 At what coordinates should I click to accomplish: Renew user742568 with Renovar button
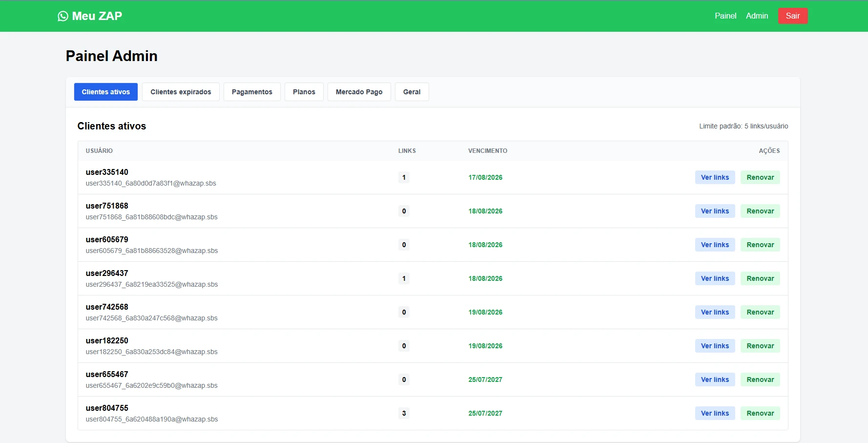click(760, 312)
